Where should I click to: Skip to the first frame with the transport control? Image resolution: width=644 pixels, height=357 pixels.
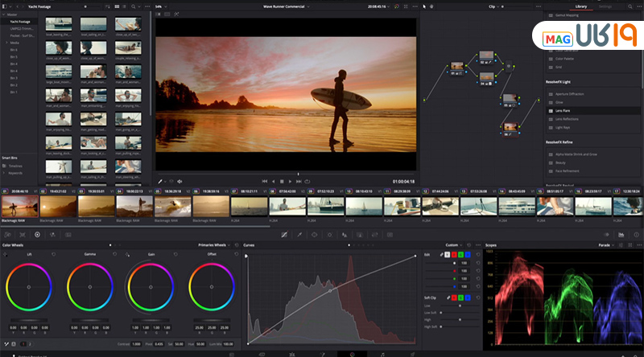[264, 182]
